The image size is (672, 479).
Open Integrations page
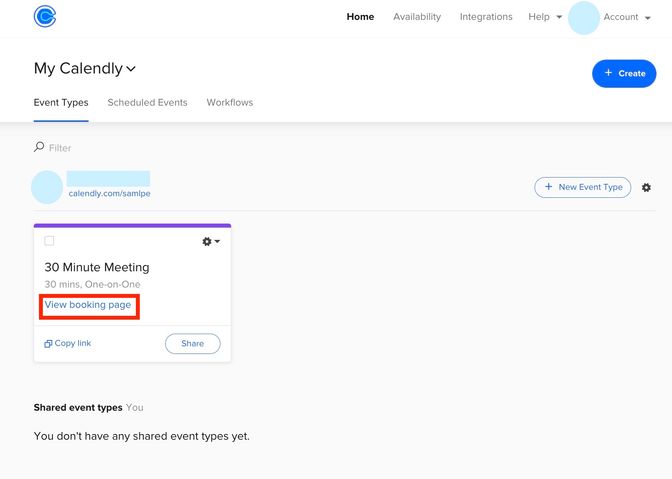click(486, 17)
